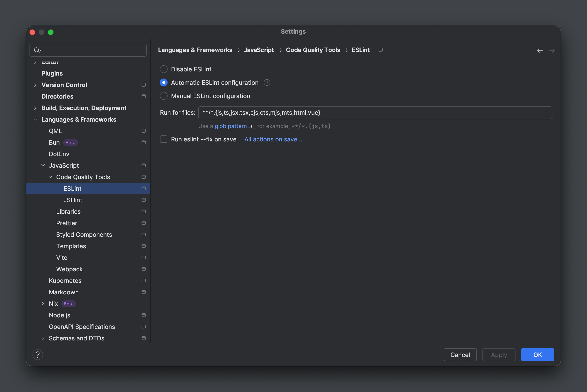587x392 pixels.
Task: Open the Languages & Frameworks breadcrumb
Action: (195, 50)
